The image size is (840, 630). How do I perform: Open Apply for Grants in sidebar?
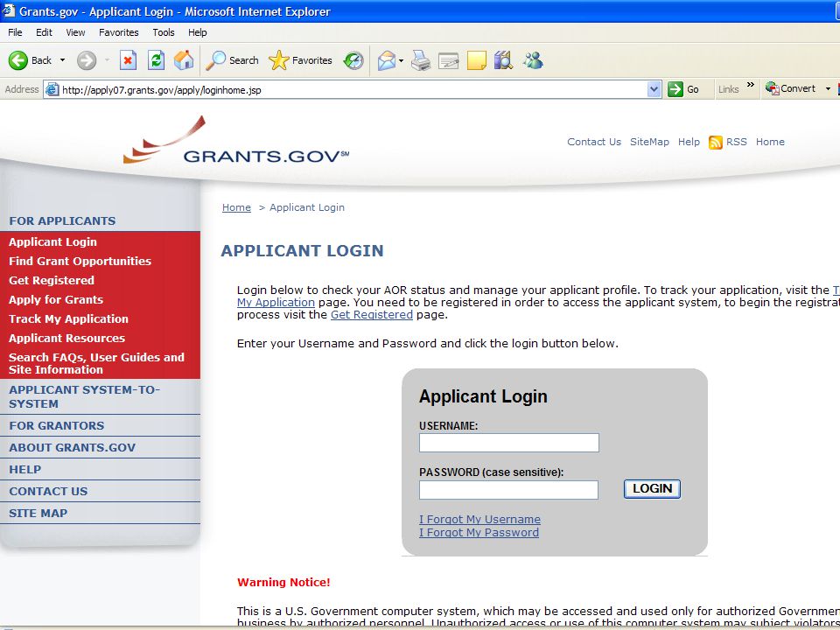point(56,300)
